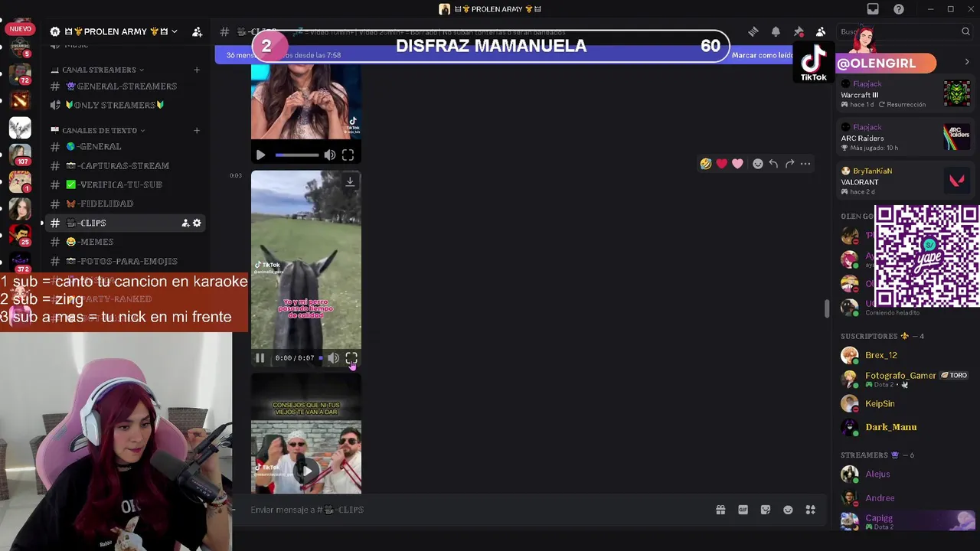This screenshot has height=551, width=980.
Task: Open the white winged-logo server icon
Action: pyautogui.click(x=20, y=127)
